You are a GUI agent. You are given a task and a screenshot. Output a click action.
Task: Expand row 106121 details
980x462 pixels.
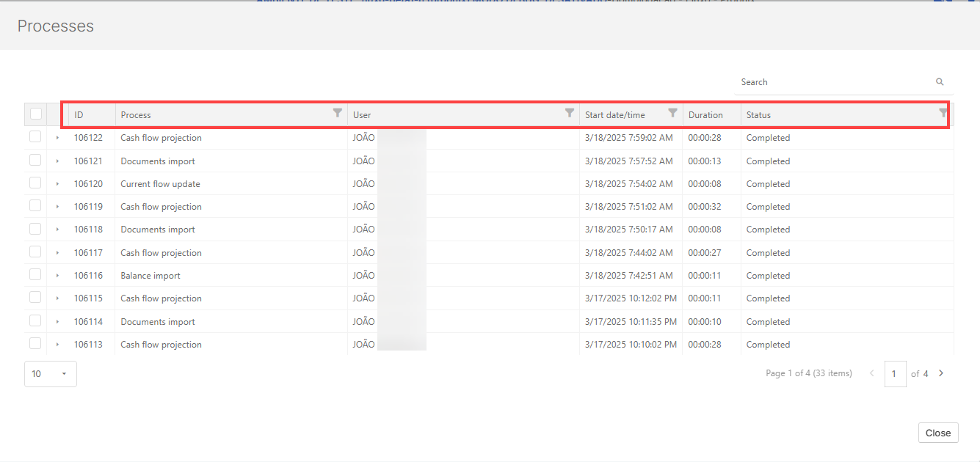(x=57, y=161)
